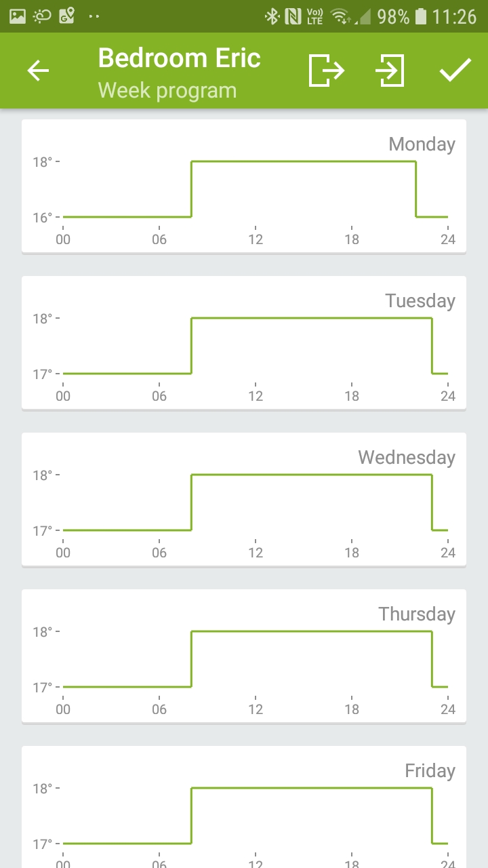The width and height of the screenshot is (488, 868).
Task: Tap Monday's 18° temperature line
Action: (x=303, y=161)
